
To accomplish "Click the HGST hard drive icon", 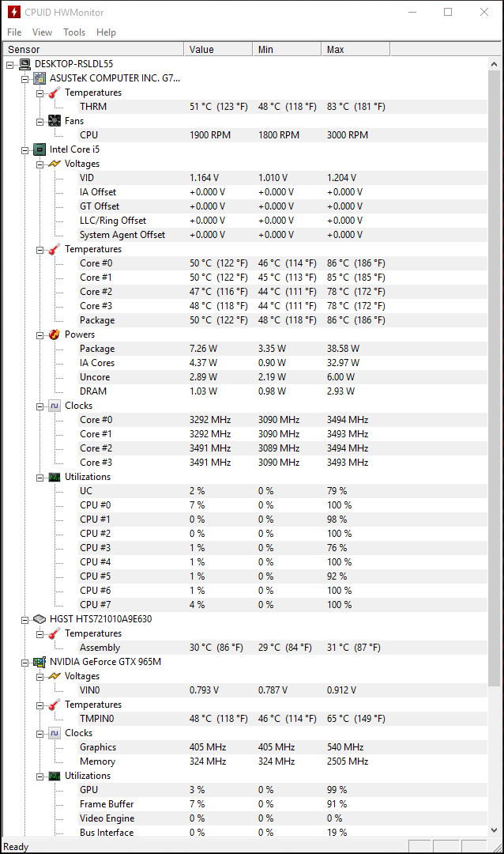I will click(x=39, y=619).
